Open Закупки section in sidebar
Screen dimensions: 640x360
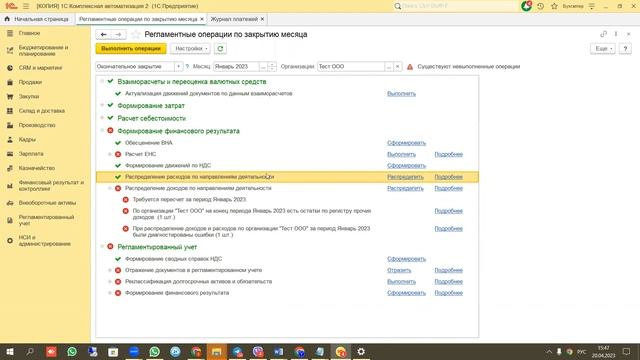[29, 96]
